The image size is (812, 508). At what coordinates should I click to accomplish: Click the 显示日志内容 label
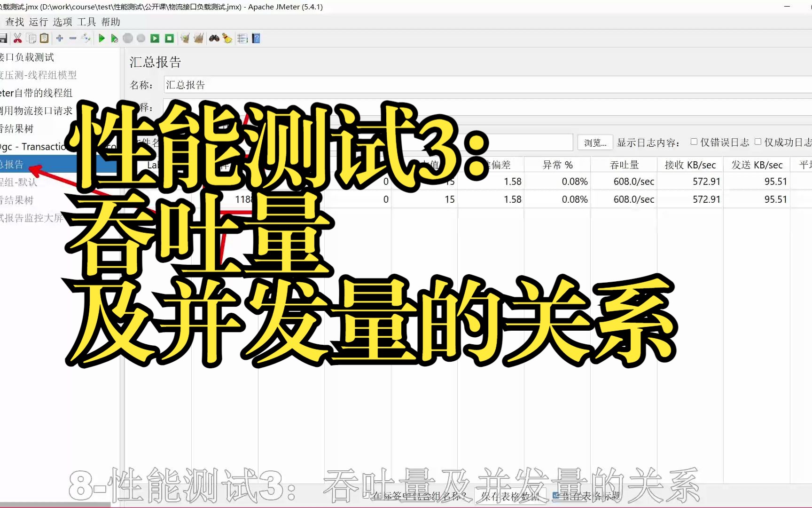[x=648, y=143]
